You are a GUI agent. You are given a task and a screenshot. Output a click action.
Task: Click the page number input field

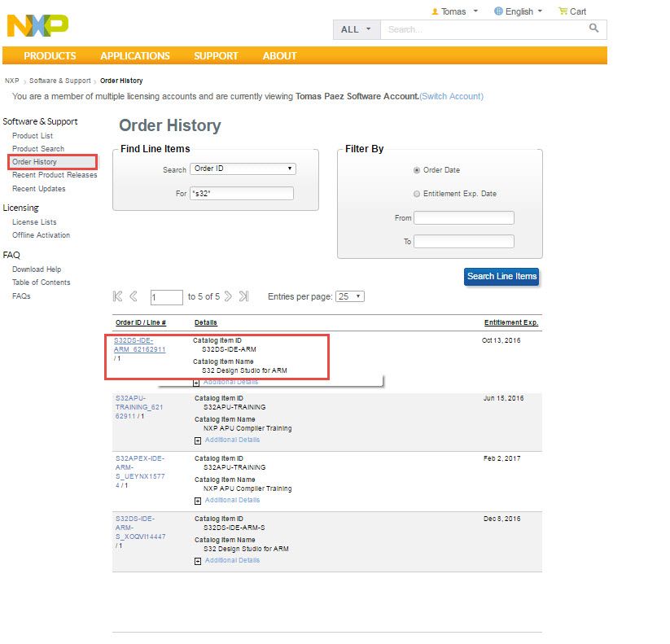click(167, 297)
